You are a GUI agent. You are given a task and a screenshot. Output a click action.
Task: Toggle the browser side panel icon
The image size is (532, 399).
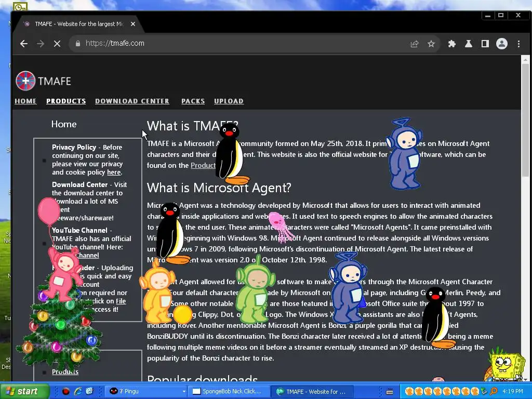485,44
